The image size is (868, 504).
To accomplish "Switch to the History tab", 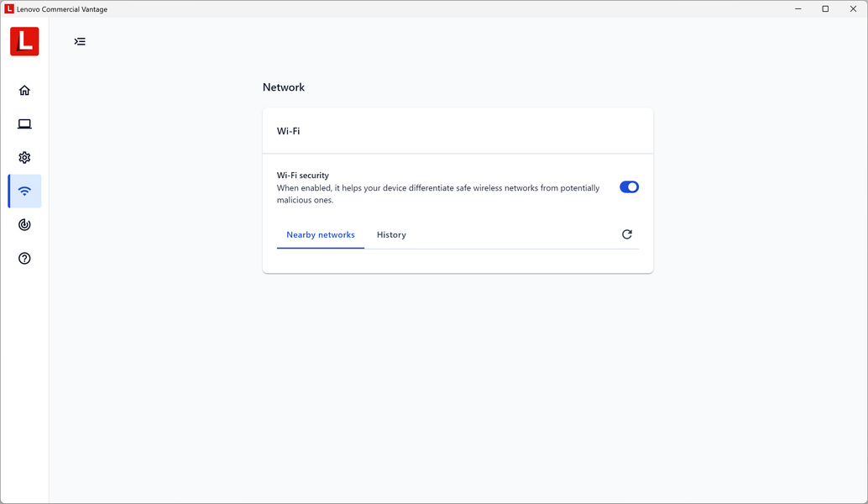I will tap(391, 235).
